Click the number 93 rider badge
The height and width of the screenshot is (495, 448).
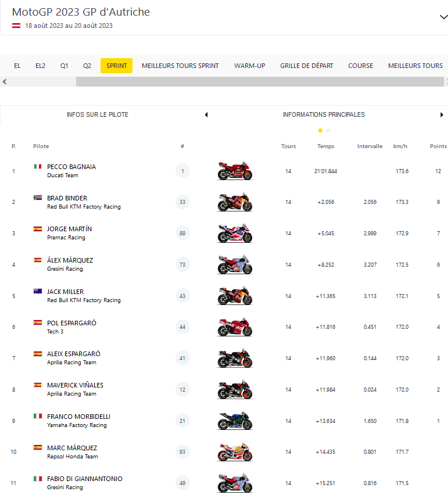[x=182, y=452]
